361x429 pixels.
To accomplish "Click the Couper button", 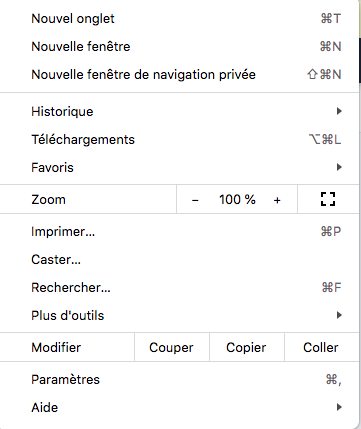I will (172, 347).
